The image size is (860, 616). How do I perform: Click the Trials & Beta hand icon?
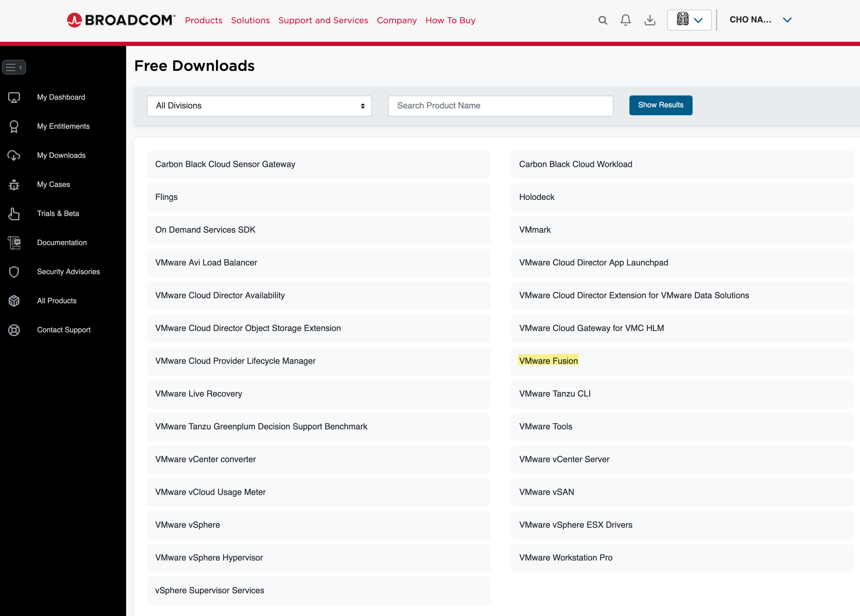[14, 214]
